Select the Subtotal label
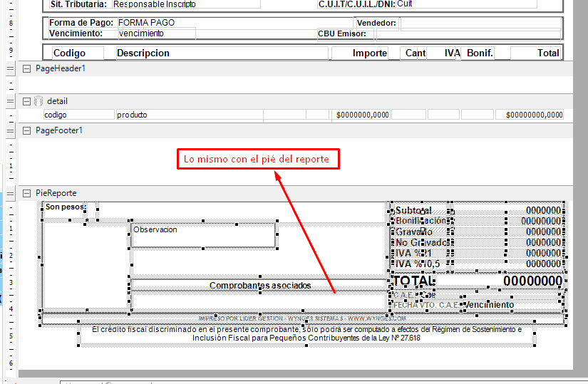Image resolution: width=588 pixels, height=384 pixels. 413,210
